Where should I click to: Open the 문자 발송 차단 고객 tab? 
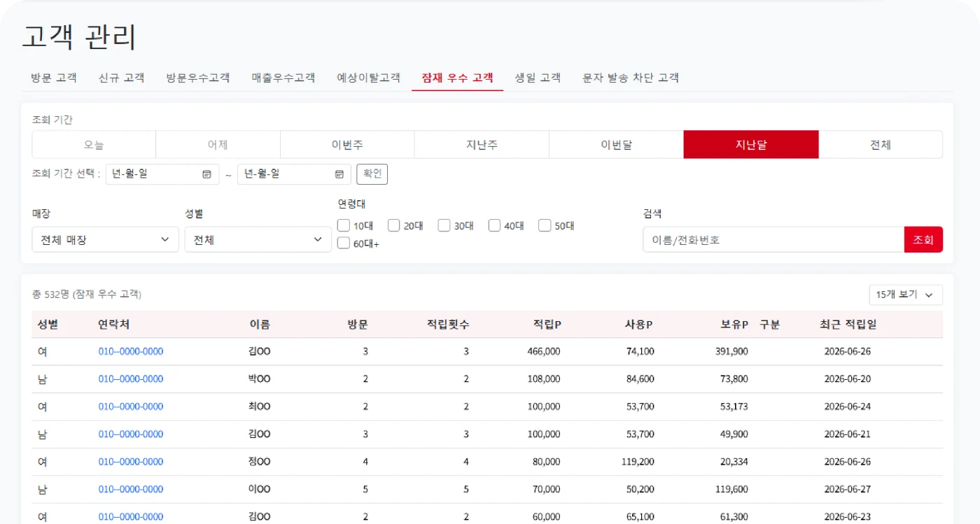pos(631,78)
